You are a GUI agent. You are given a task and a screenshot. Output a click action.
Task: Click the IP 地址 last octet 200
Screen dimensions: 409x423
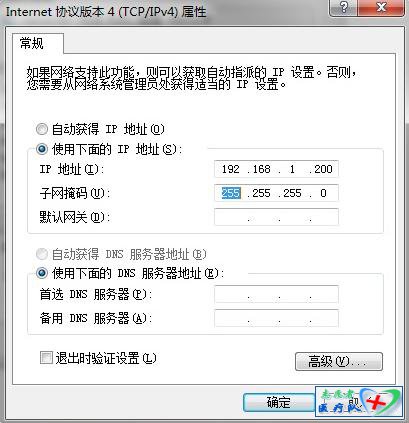(323, 169)
